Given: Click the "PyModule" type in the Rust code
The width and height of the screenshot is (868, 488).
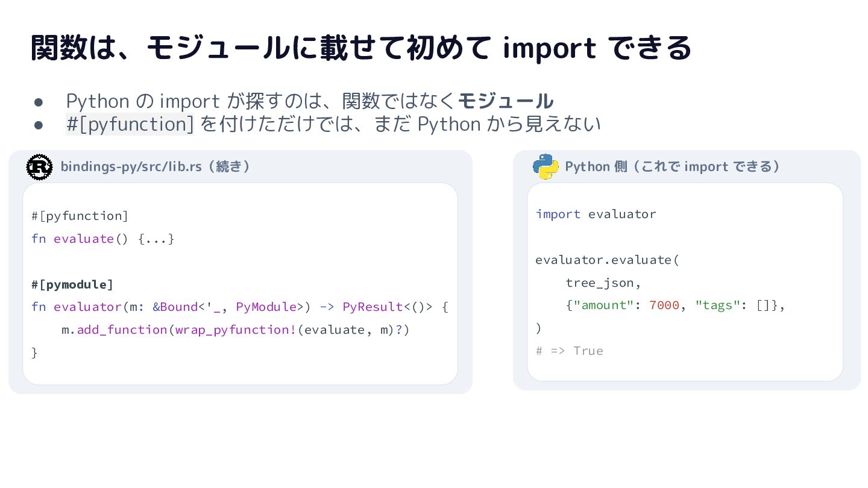Looking at the screenshot, I should (x=266, y=307).
